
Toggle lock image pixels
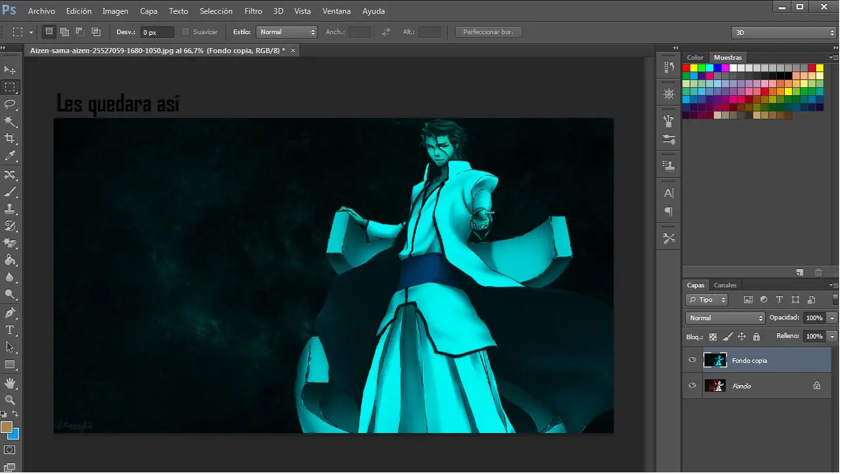[728, 337]
